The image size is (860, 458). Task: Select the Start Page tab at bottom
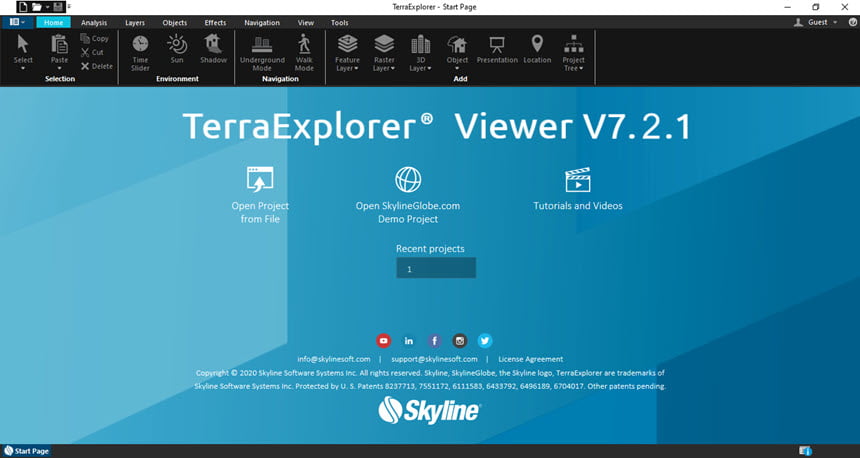click(26, 451)
